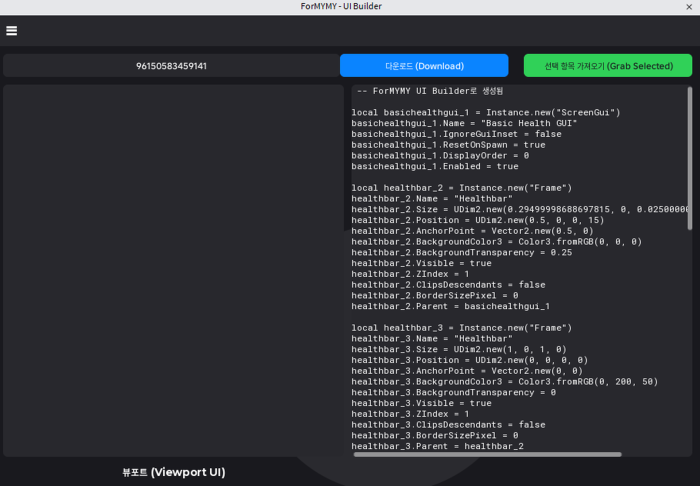Image resolution: width=700 pixels, height=486 pixels.
Task: Click the blue Download button
Action: [x=424, y=66]
